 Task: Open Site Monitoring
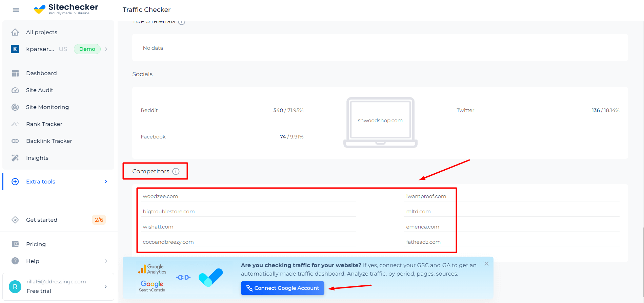click(47, 107)
